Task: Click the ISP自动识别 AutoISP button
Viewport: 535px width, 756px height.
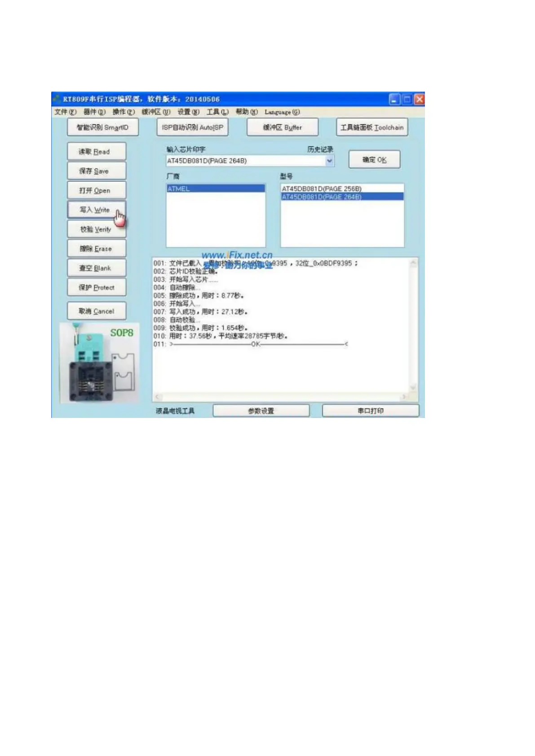Action: click(x=192, y=127)
